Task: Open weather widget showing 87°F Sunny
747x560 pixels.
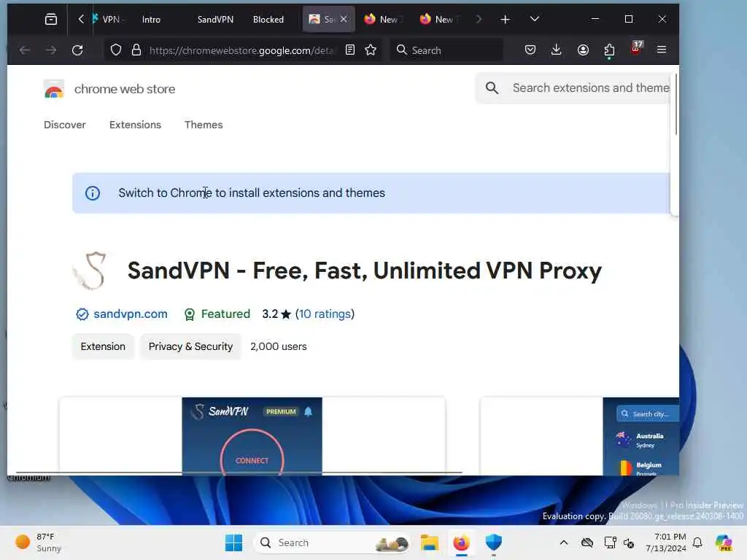Action: (x=39, y=542)
